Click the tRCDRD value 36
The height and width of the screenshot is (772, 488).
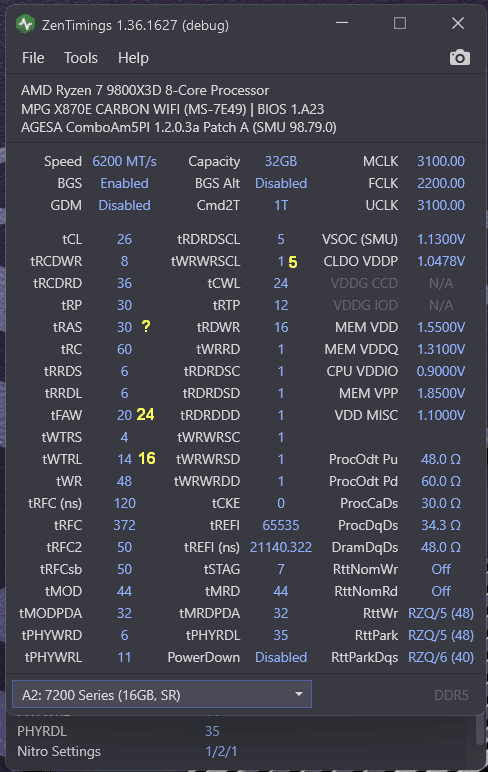(x=124, y=284)
